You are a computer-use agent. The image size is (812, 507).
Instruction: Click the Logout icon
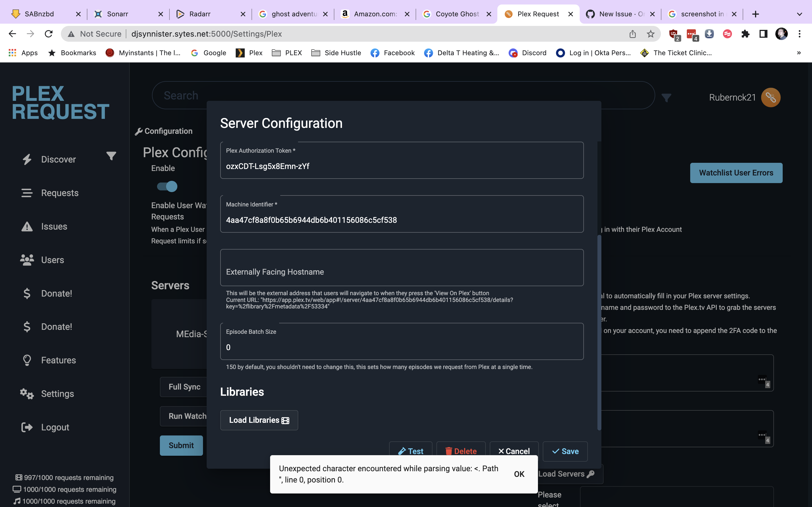pyautogui.click(x=27, y=427)
